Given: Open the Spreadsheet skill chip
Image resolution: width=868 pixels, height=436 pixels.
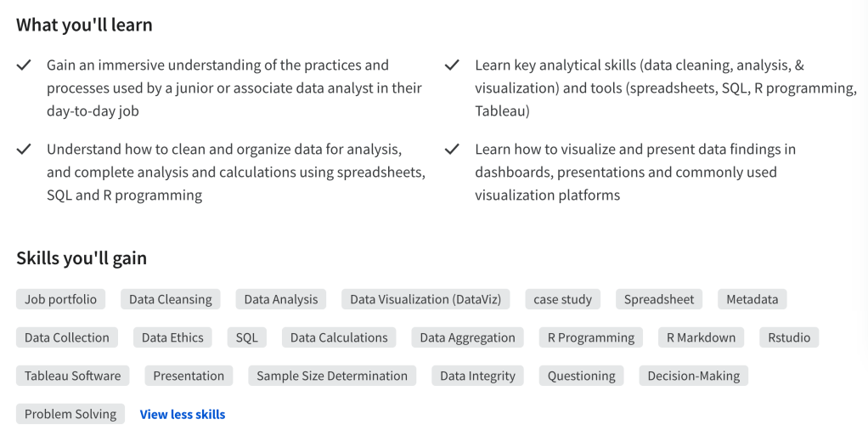Looking at the screenshot, I should 659,299.
